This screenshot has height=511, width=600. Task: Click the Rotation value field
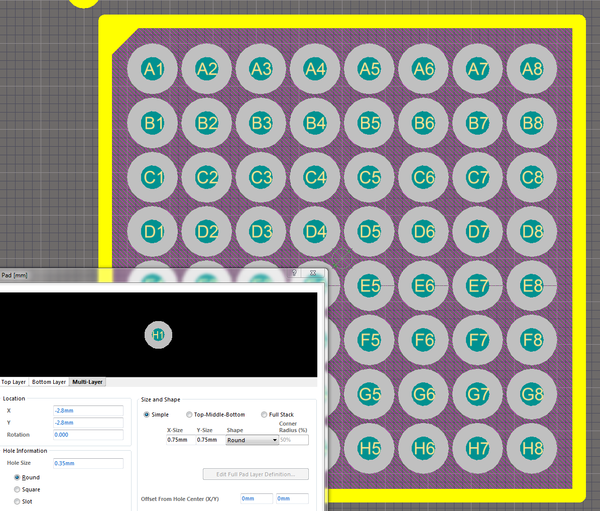tap(88, 435)
